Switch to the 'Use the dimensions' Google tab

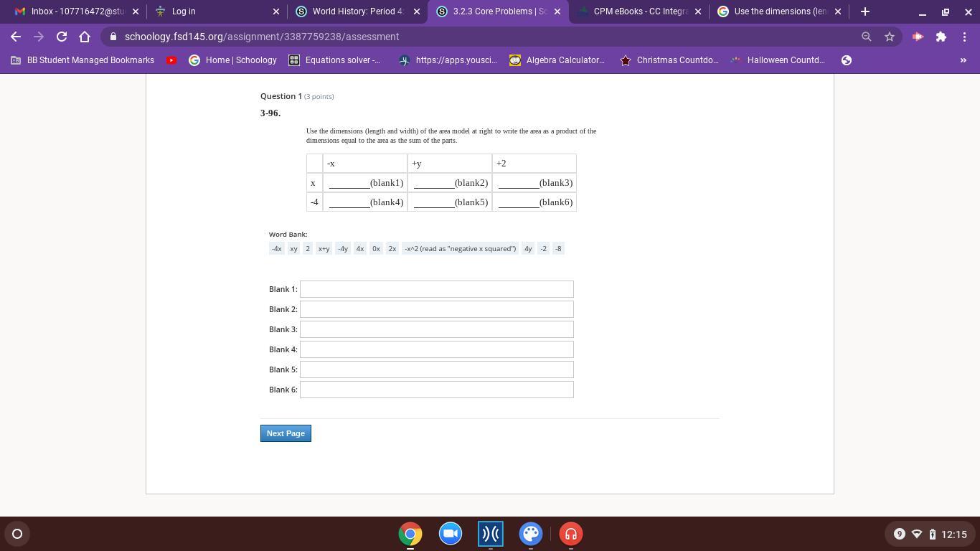click(778, 11)
